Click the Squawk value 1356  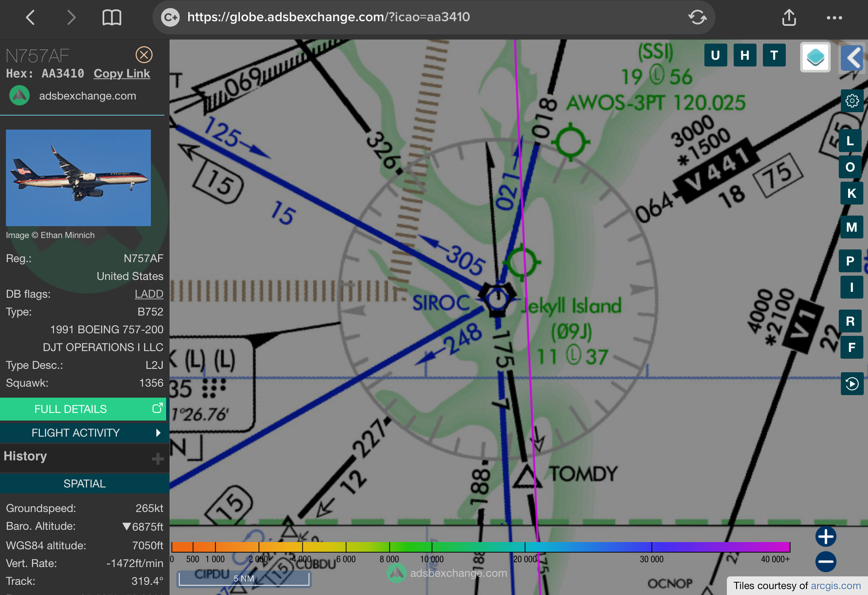pos(151,383)
